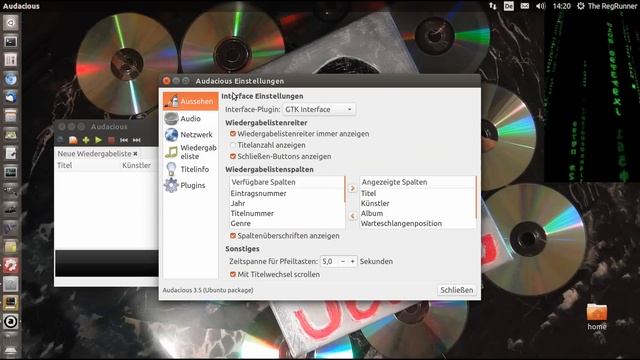Open the Thunderbird mail launcher icon

point(11,97)
